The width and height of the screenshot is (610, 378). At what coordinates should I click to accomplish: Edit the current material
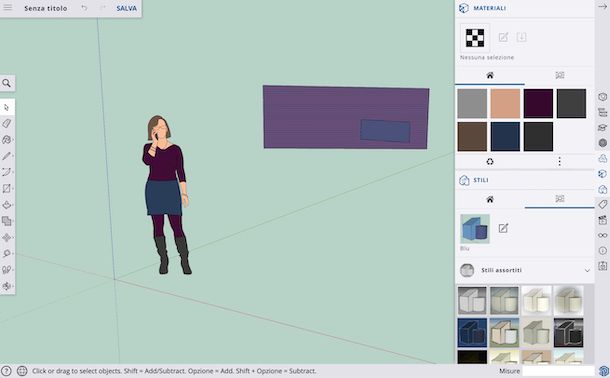(503, 37)
